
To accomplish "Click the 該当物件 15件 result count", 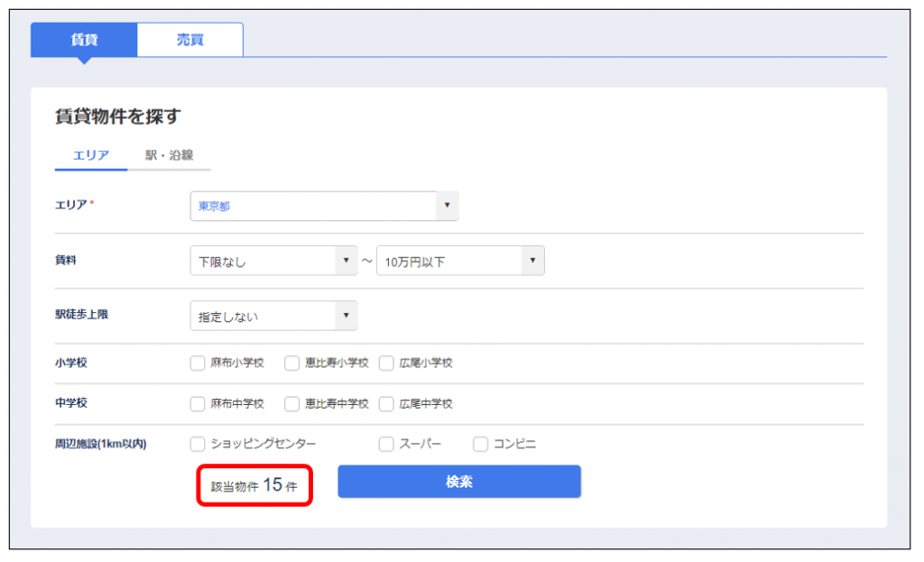I will point(254,485).
